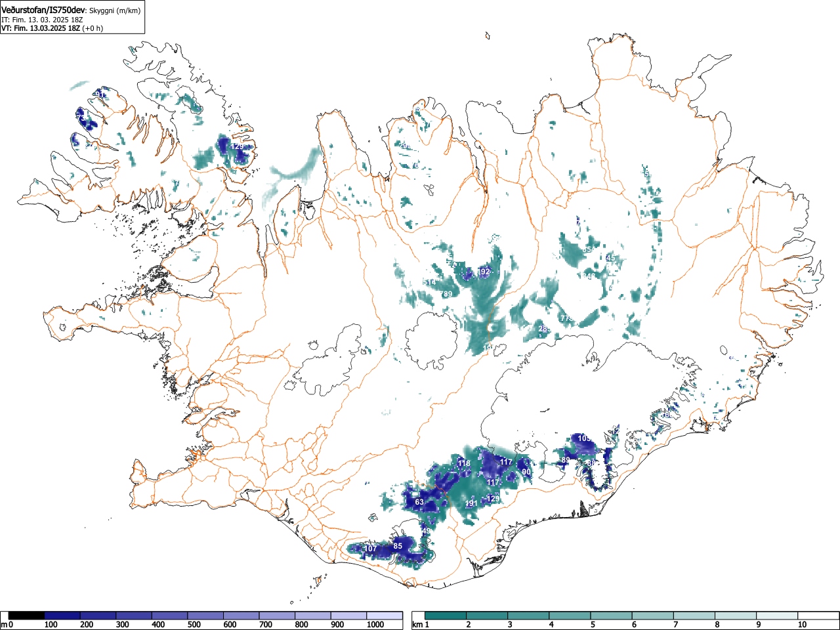Screen dimensions: 840x630
Task: Click the 7 label on the kilometre legend
Action: point(675,625)
